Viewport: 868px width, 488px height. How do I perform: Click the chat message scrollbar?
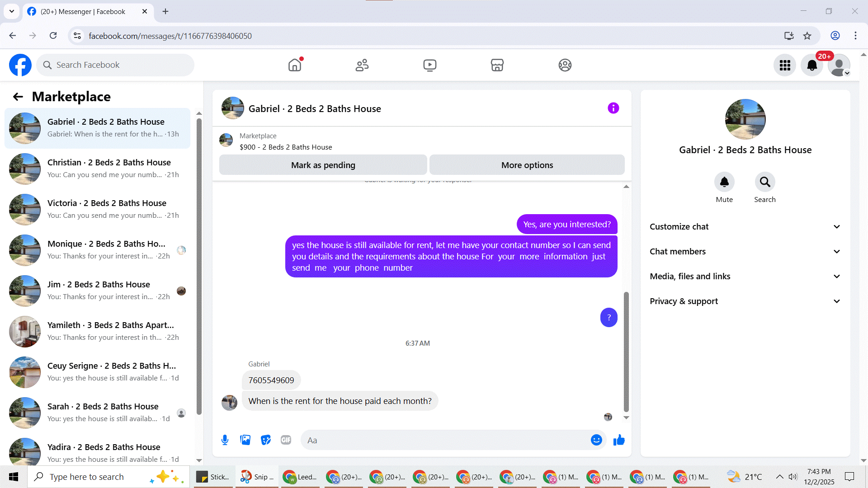coord(626,352)
